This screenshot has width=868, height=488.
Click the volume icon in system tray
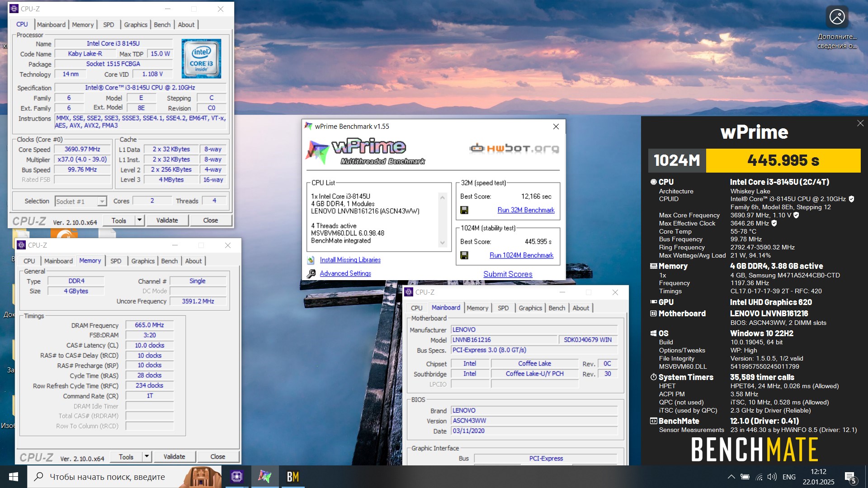tap(772, 477)
